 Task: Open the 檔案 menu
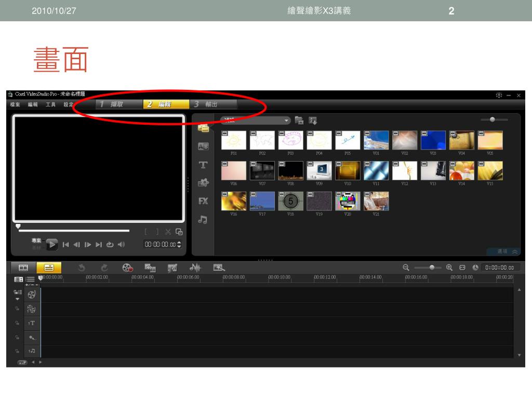15,104
